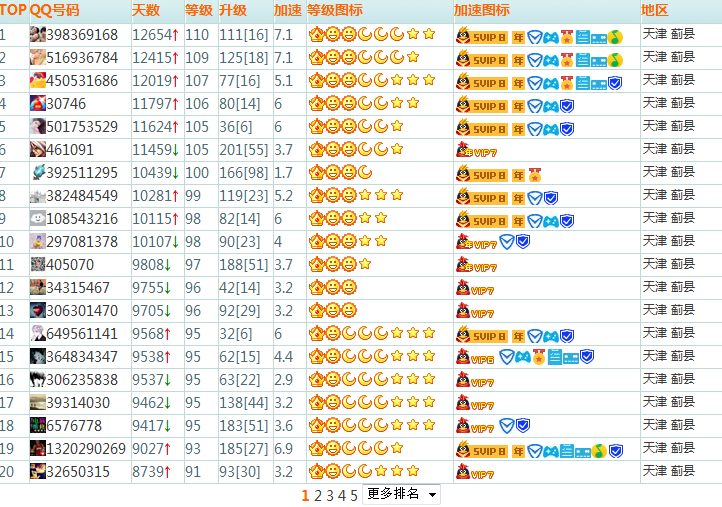Screen dimensions: 722x507
Task: Click the blue diamond icon in row 382484549
Action: [535, 198]
